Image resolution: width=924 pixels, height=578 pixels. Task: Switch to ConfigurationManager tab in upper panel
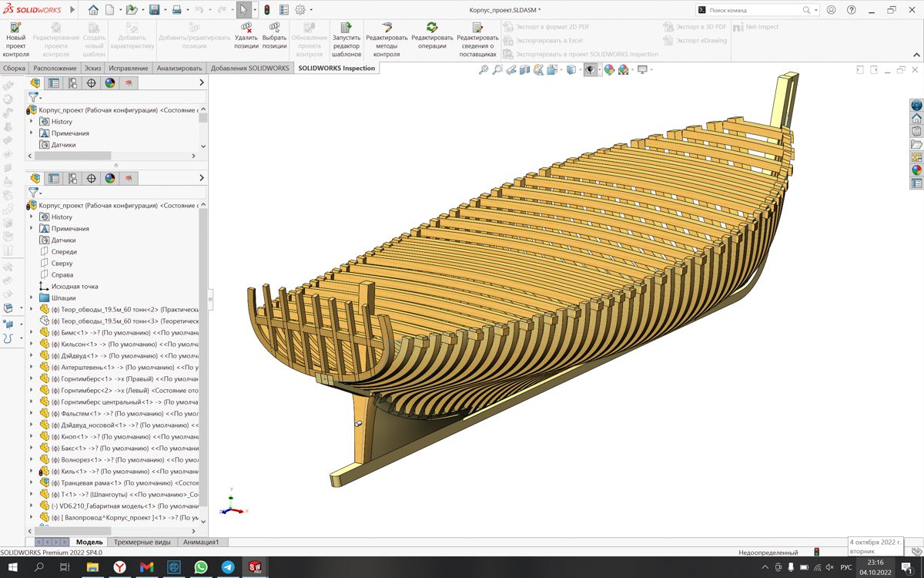(72, 83)
